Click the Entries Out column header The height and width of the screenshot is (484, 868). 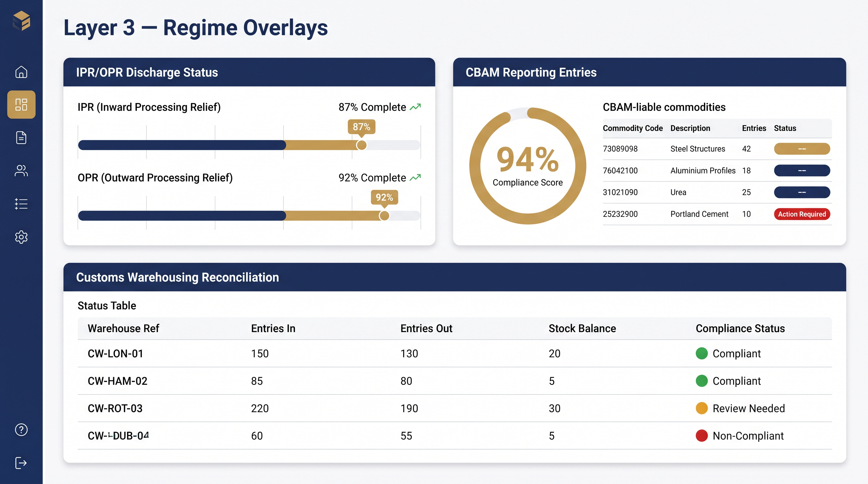426,328
